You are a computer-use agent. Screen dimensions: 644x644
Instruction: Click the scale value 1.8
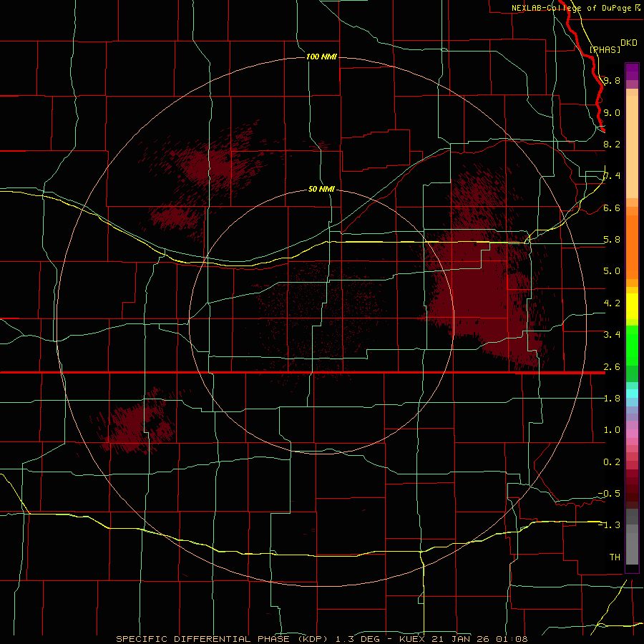point(612,399)
